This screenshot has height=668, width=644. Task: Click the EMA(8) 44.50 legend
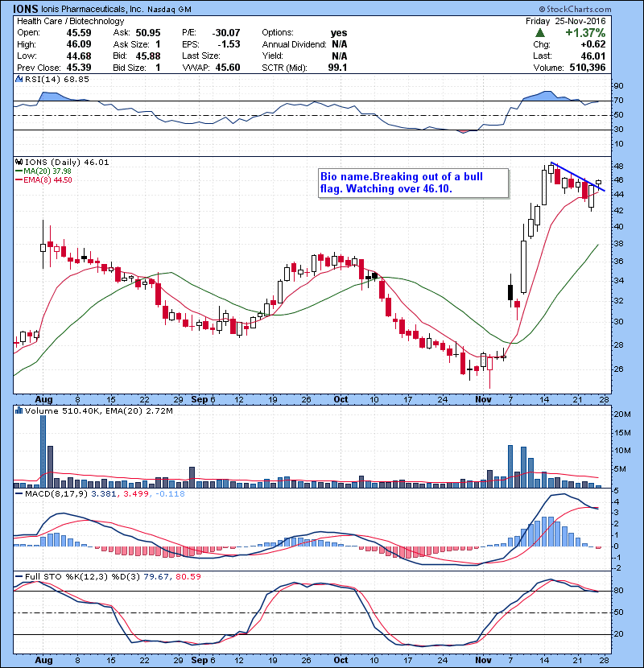(x=43, y=179)
